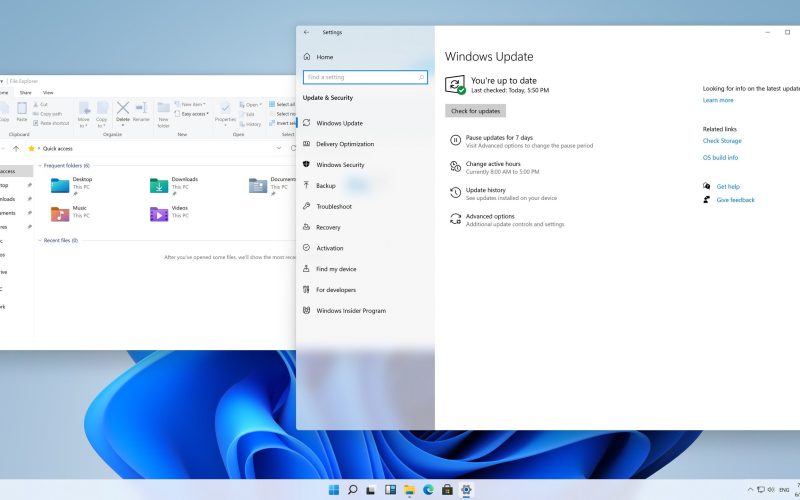Expand the Easy access dropdown

point(191,114)
